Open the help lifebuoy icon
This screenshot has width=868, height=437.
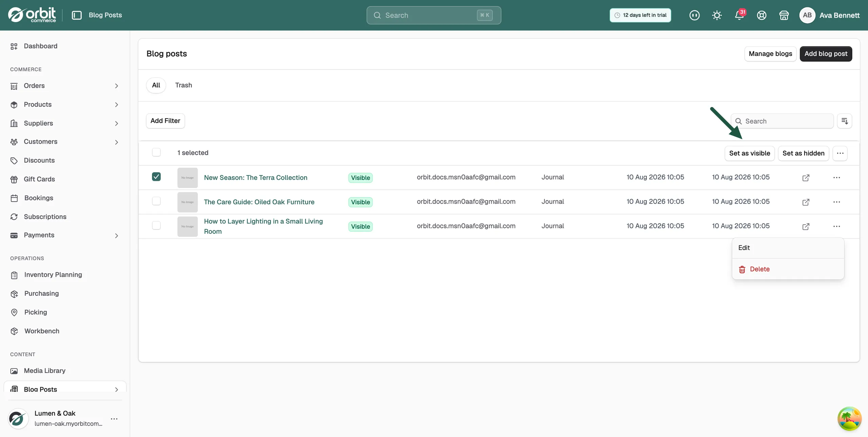[762, 15]
